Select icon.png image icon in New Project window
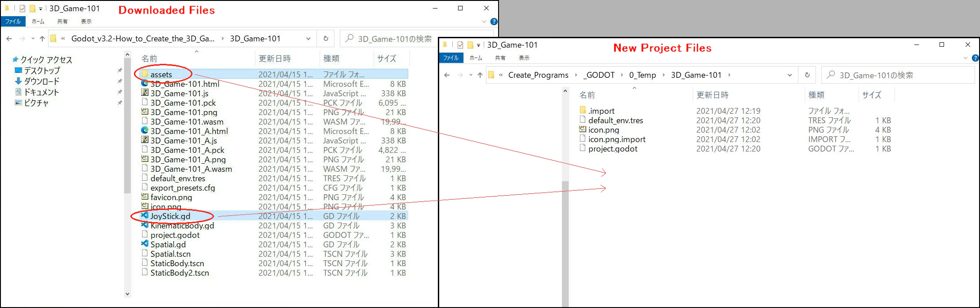 pyautogui.click(x=583, y=129)
